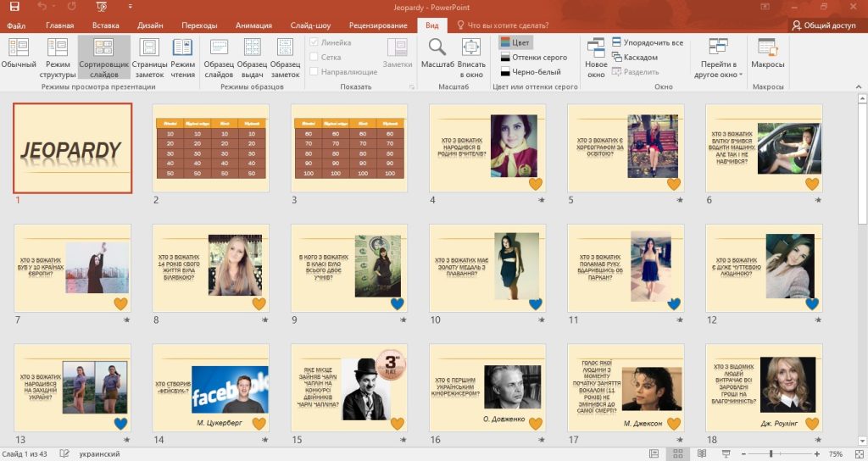
Task: Select the Цвет color mode
Action: coord(515,42)
